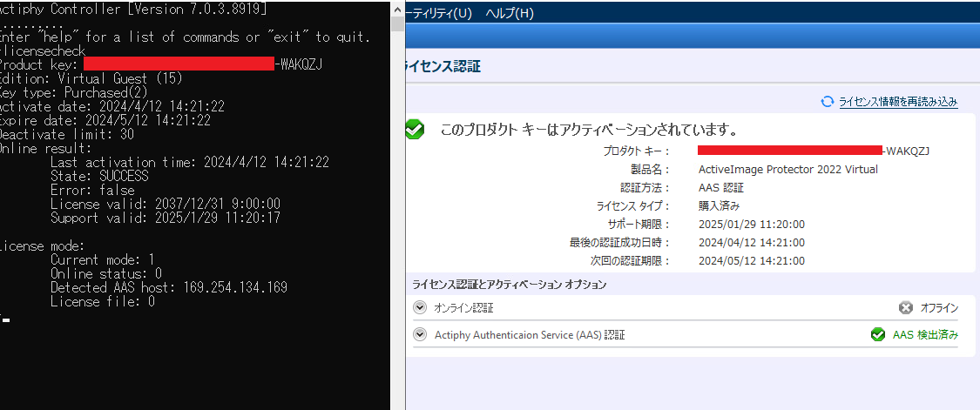The width and height of the screenshot is (980, 410).
Task: Click the Online status: 0 console line
Action: pos(106,273)
